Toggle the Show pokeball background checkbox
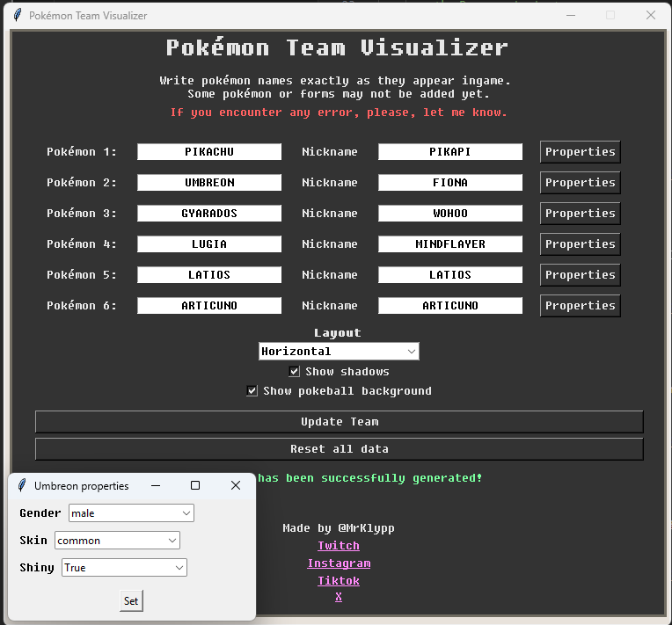672x625 pixels. [x=252, y=390]
